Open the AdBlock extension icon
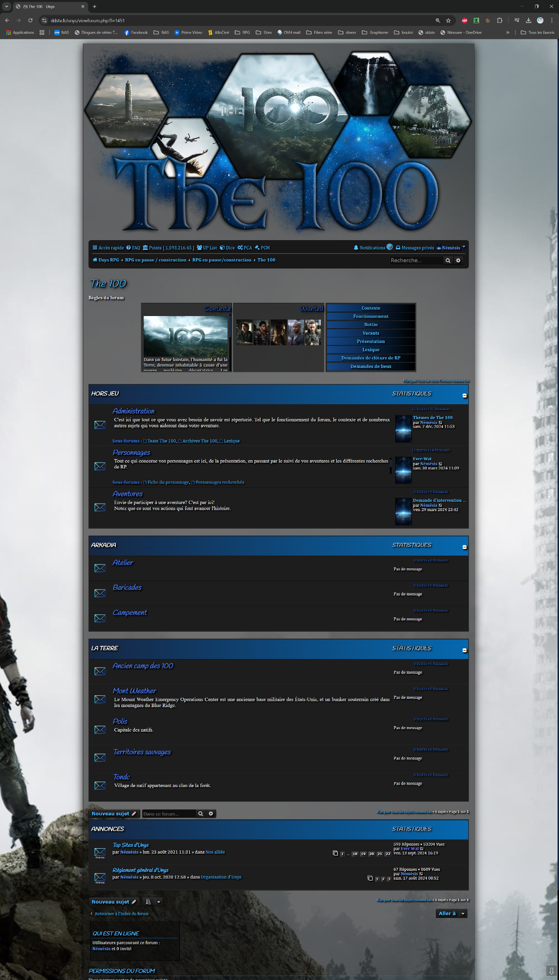This screenshot has width=559, height=980. pos(465,21)
